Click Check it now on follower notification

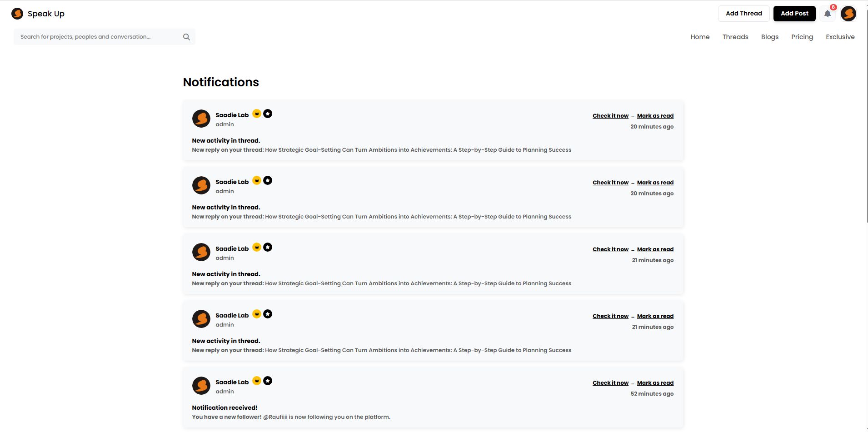coord(610,383)
